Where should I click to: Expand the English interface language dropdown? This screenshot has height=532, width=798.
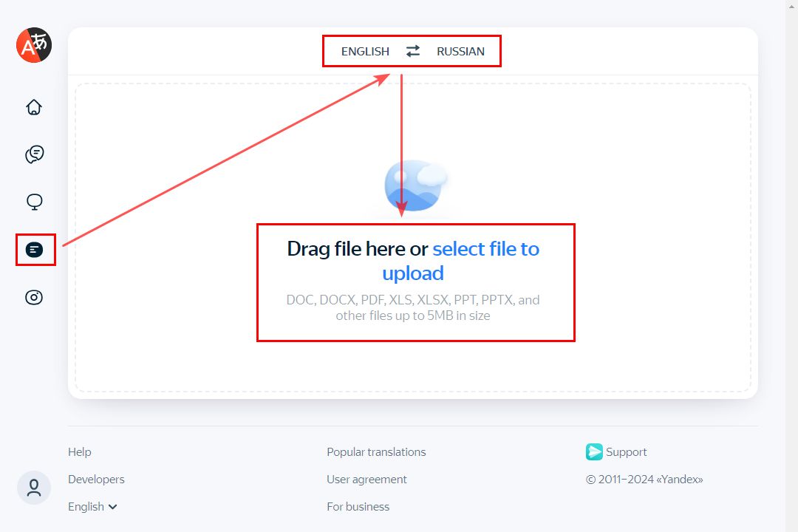92,507
